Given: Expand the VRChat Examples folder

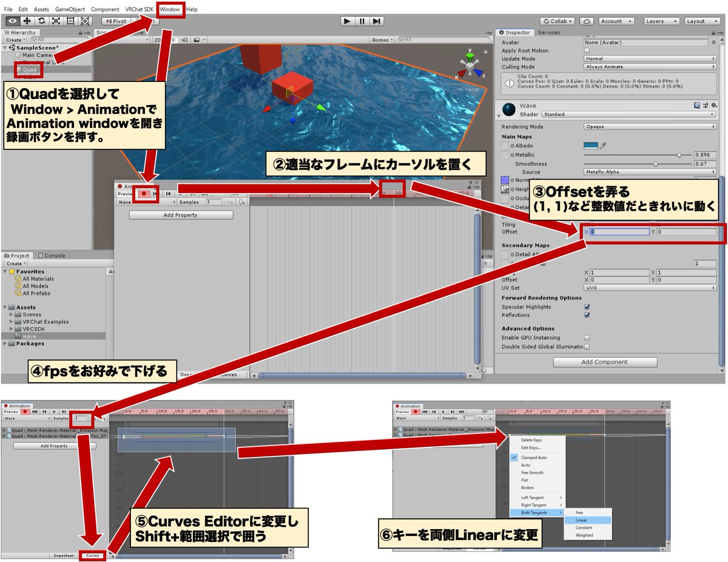Looking at the screenshot, I should [x=12, y=322].
